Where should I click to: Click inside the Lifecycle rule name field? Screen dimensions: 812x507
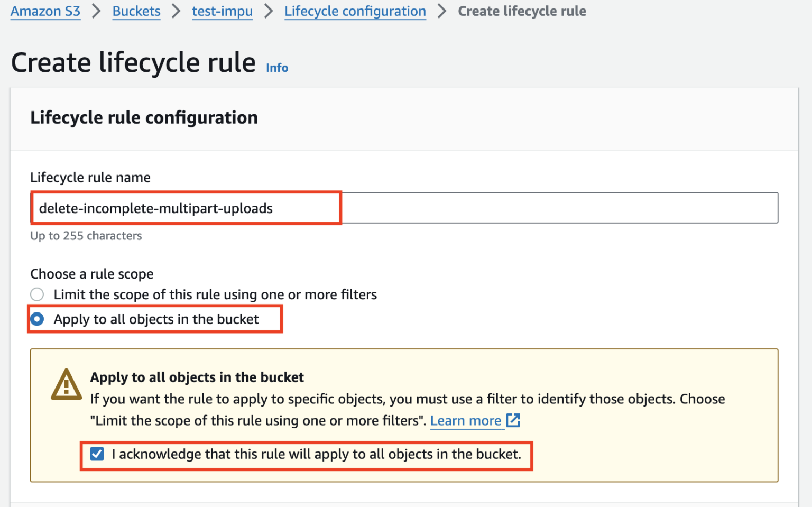coord(404,208)
